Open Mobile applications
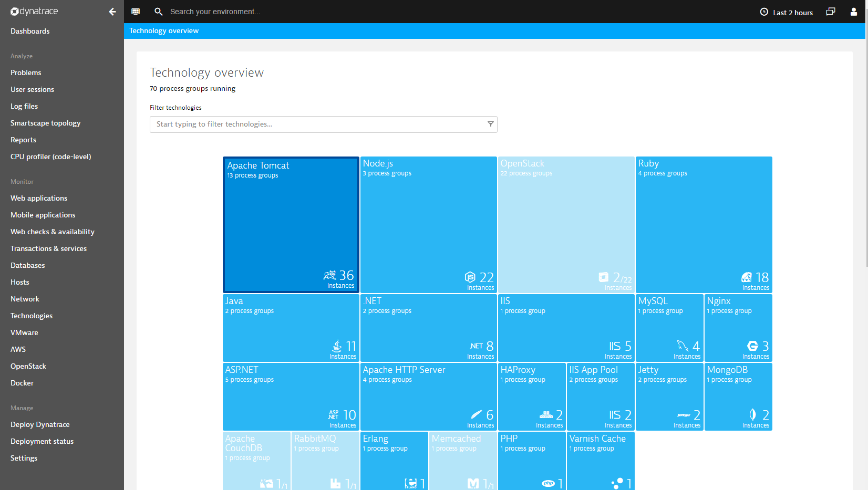 (43, 215)
